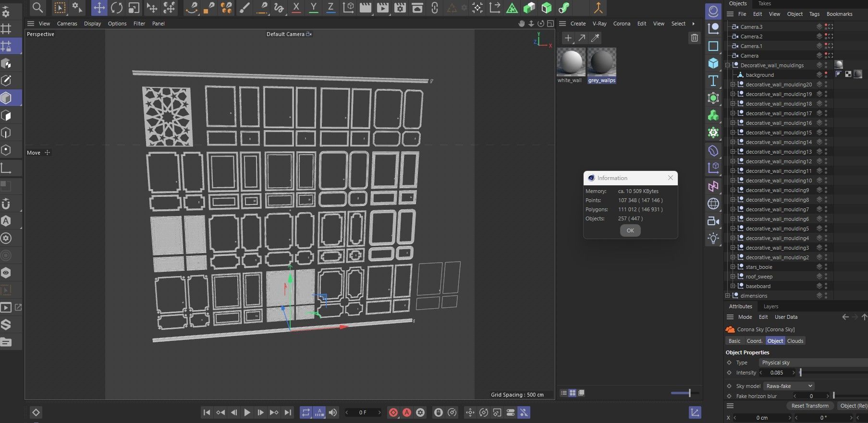This screenshot has width=868, height=423.
Task: Expand decorative_wall_moulding20 in object tree
Action: [733, 85]
